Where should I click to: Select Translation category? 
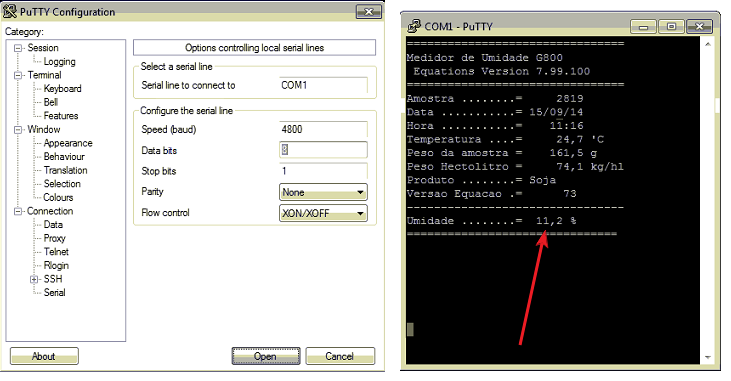click(x=65, y=170)
